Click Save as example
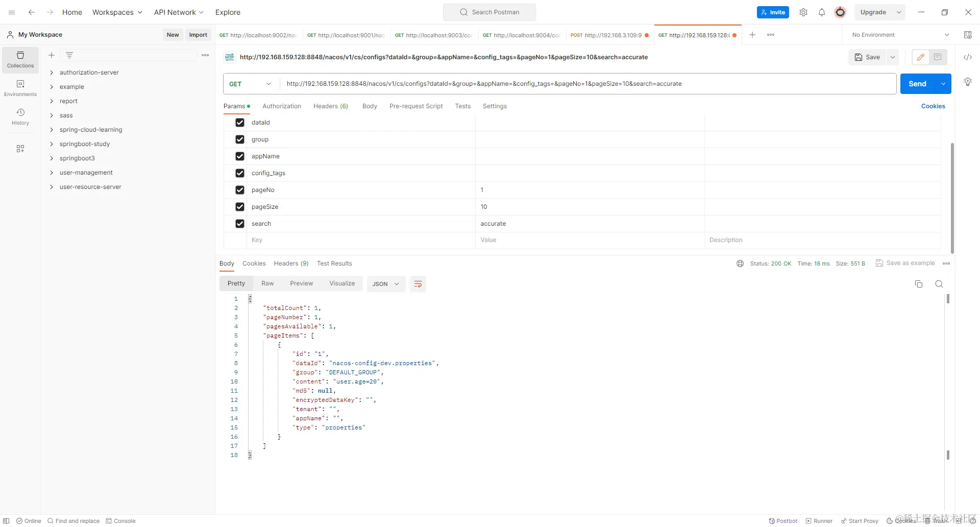Screen dimensions: 980x527 [x=905, y=263]
